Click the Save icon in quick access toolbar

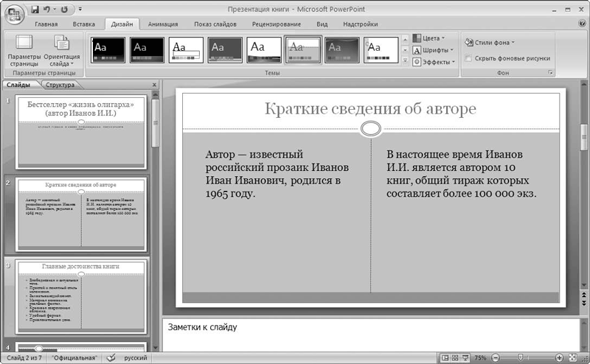click(x=35, y=10)
